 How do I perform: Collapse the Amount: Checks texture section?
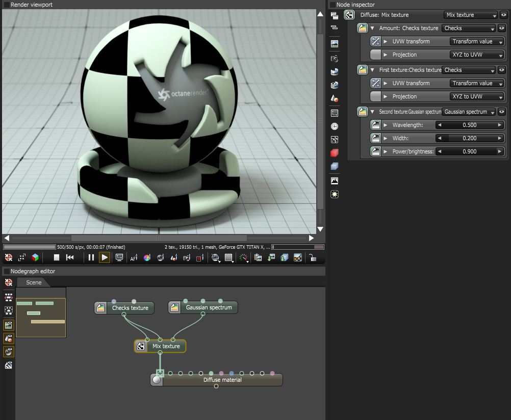click(373, 29)
